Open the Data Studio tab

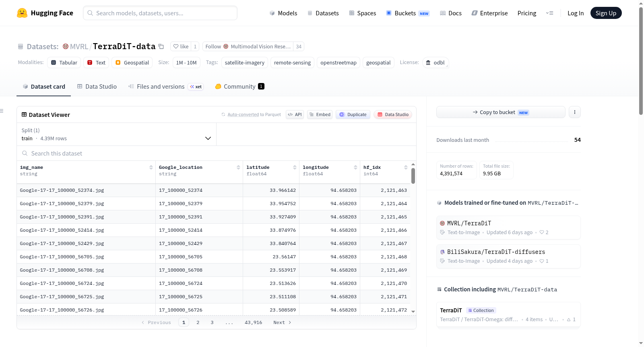pos(97,87)
